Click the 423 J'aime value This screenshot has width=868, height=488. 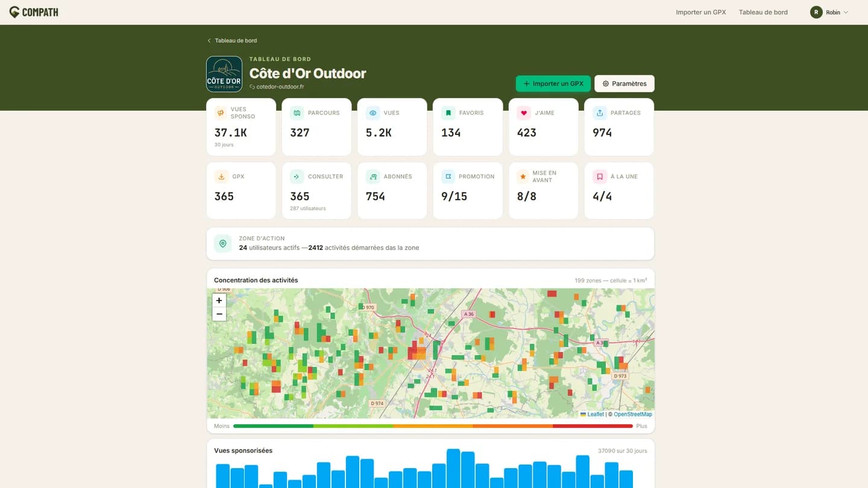point(526,133)
